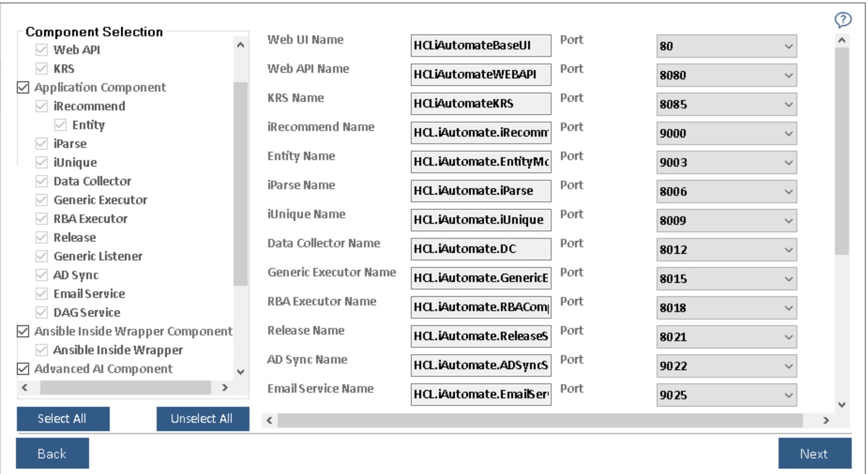Click the Select All button
The width and height of the screenshot is (868, 474).
(63, 418)
